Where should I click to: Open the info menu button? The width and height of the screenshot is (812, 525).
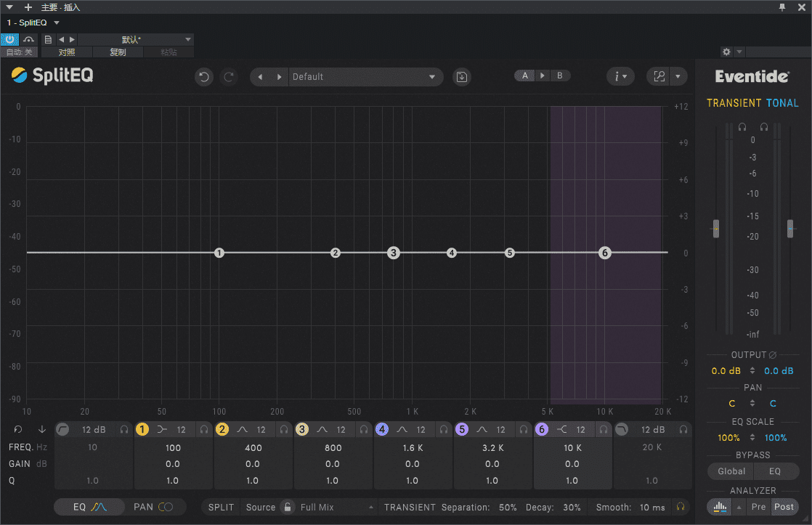(x=620, y=77)
